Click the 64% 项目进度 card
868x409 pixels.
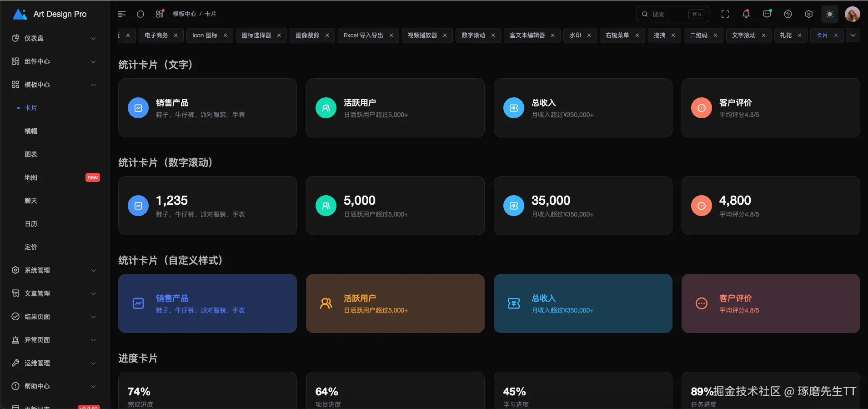(x=395, y=390)
